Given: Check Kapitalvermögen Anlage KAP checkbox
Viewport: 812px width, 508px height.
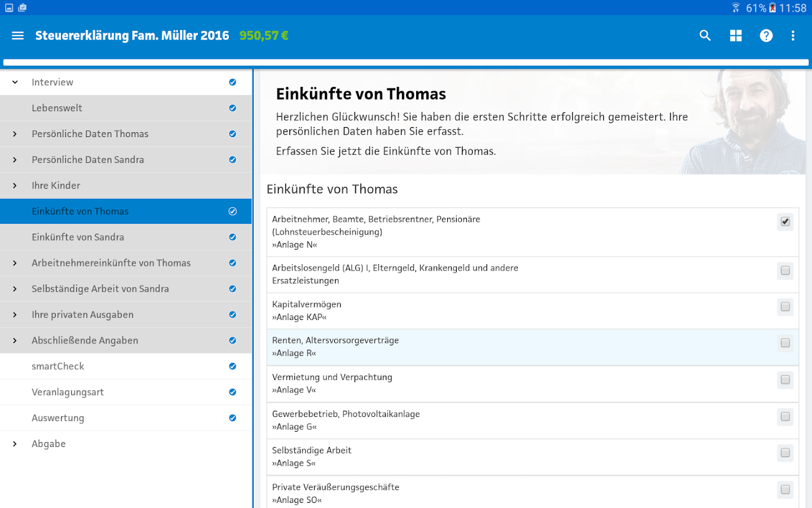Looking at the screenshot, I should point(785,306).
